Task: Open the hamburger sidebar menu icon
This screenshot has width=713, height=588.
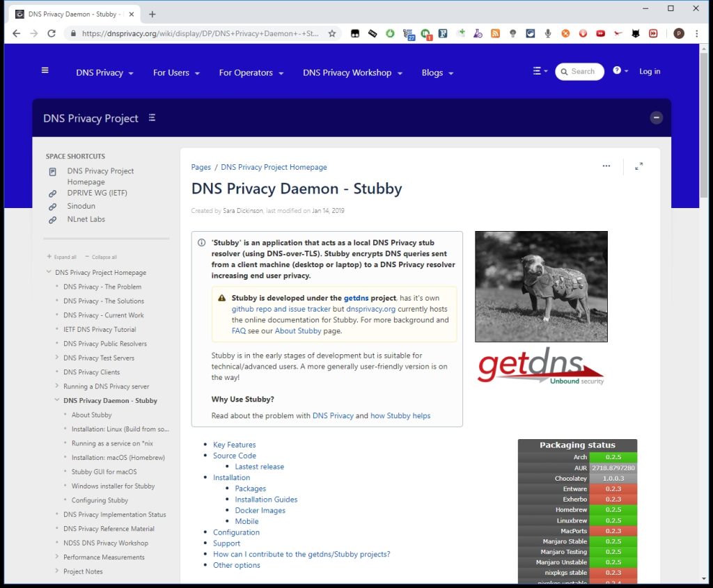Action: point(45,70)
